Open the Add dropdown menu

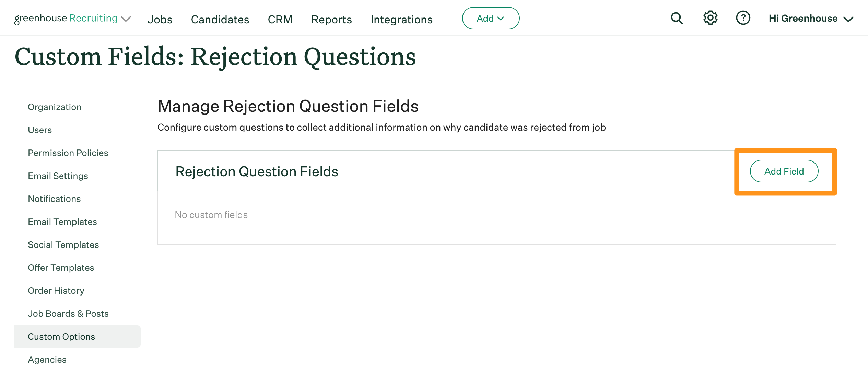pyautogui.click(x=490, y=18)
